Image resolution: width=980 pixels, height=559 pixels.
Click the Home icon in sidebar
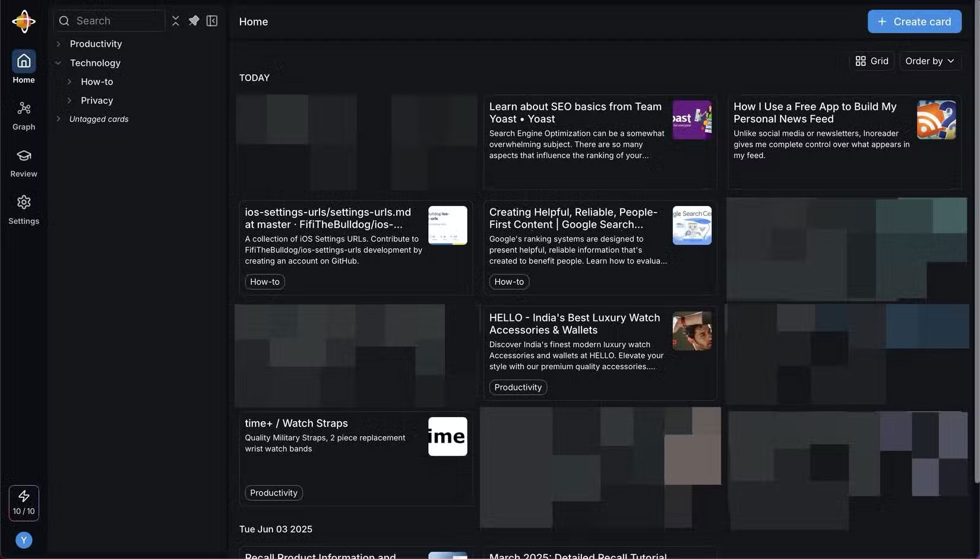pyautogui.click(x=24, y=61)
